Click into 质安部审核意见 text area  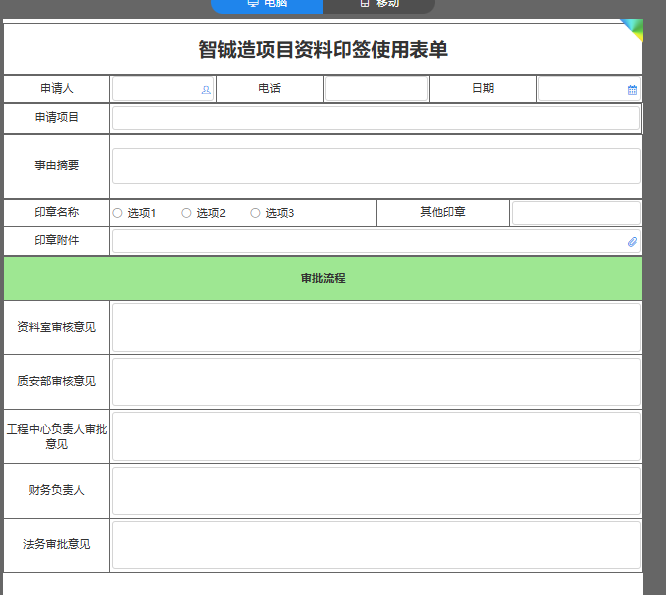point(376,382)
